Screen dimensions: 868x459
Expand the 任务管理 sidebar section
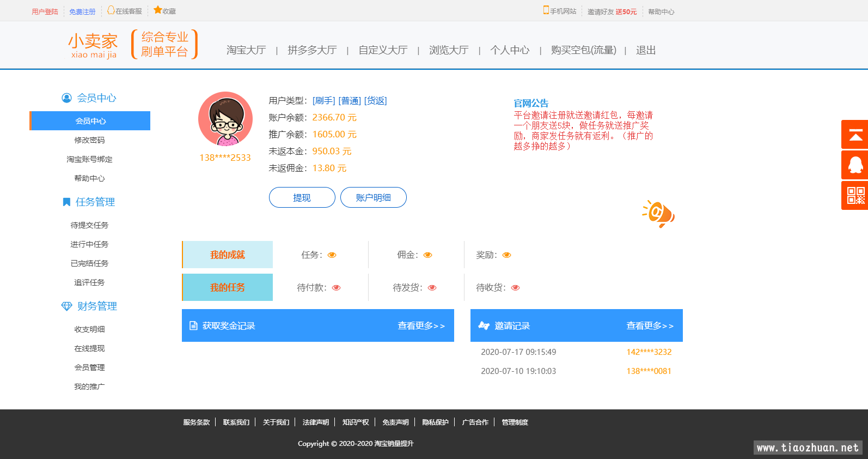tap(95, 202)
